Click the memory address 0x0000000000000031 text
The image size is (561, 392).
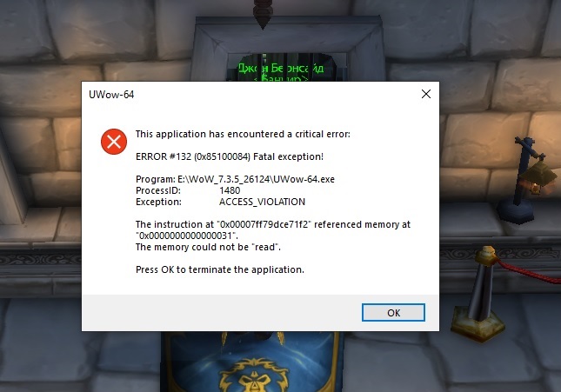186,236
